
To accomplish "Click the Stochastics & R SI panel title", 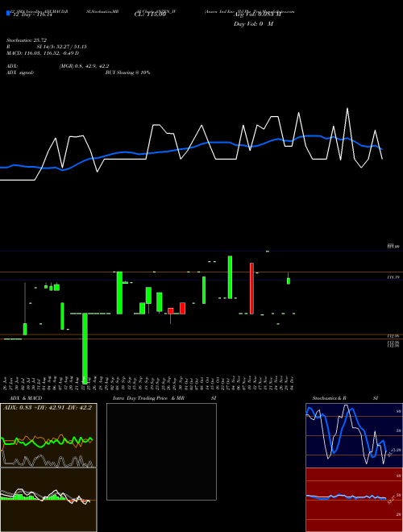I will (345, 398).
